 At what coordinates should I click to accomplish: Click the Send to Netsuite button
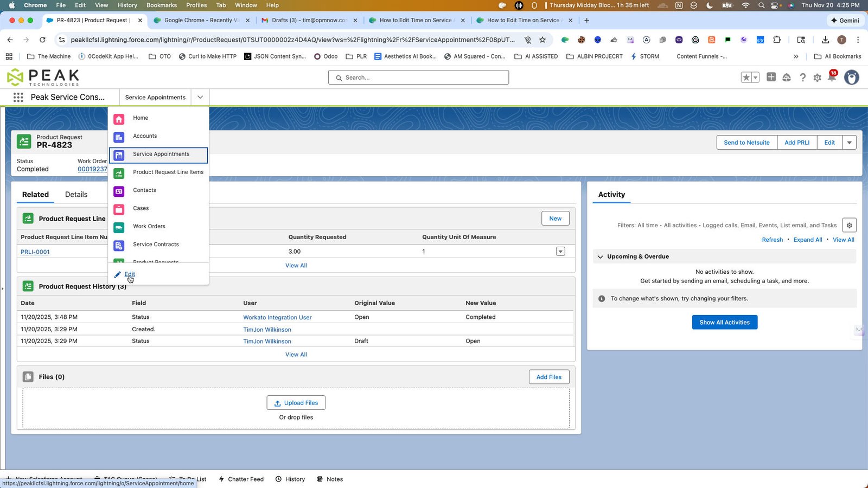(746, 143)
